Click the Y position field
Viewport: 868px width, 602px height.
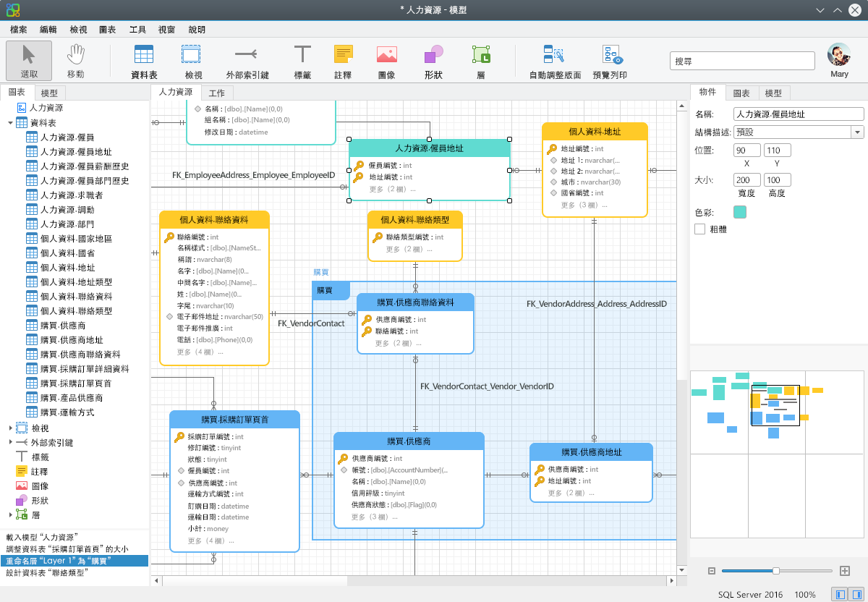coord(777,150)
